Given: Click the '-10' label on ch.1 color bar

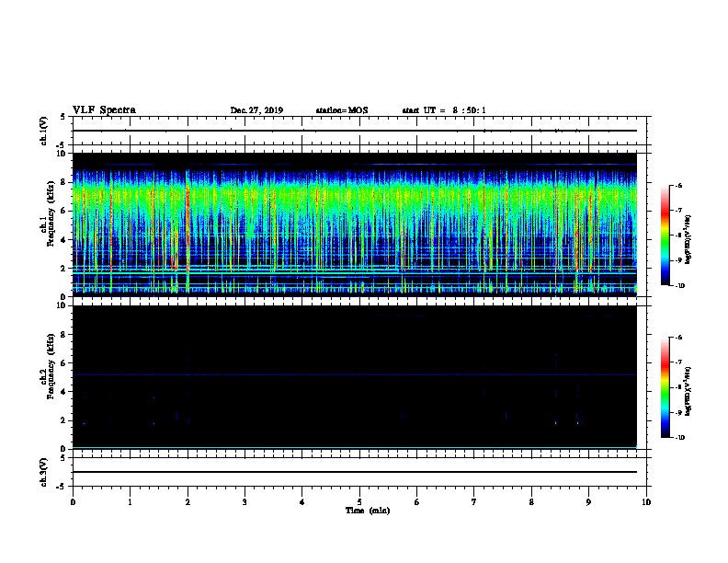Looking at the screenshot, I should 679,286.
